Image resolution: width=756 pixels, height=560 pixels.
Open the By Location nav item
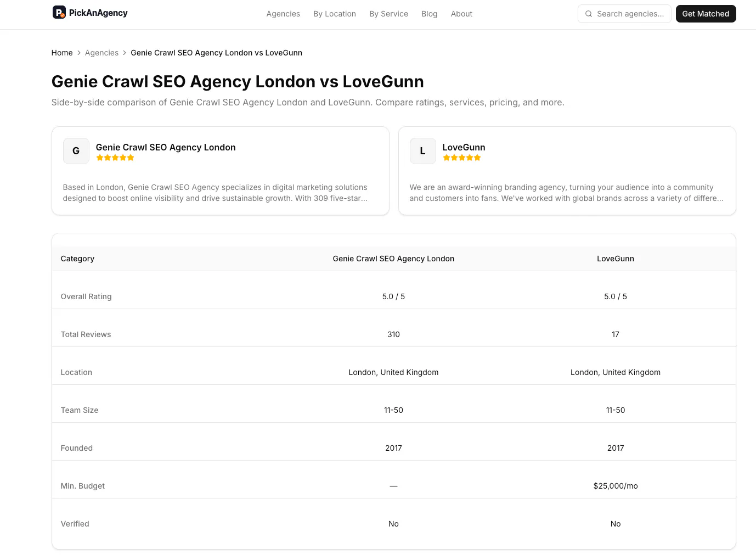(x=335, y=14)
